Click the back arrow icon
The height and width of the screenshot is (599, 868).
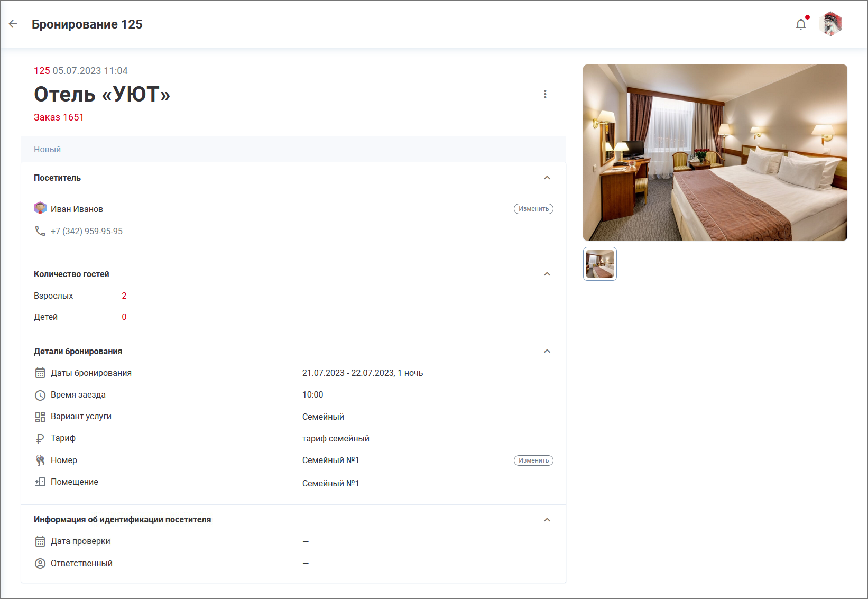13,24
